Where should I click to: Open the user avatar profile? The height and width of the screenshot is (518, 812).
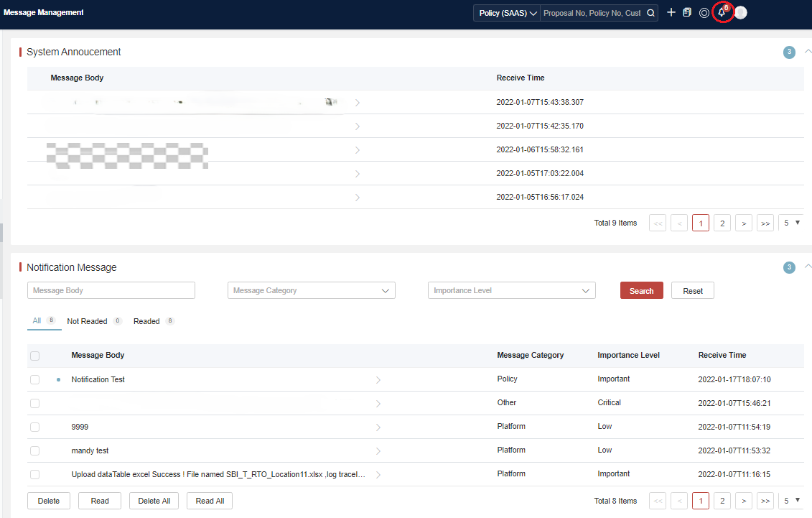tap(741, 12)
